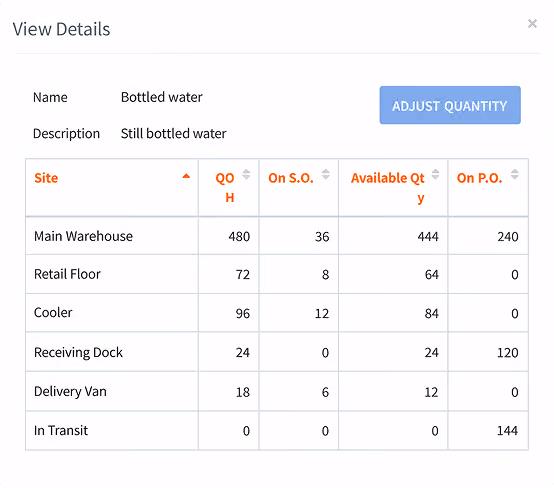Click the On S.O. header label
The width and height of the screenshot is (554, 488).
click(291, 178)
